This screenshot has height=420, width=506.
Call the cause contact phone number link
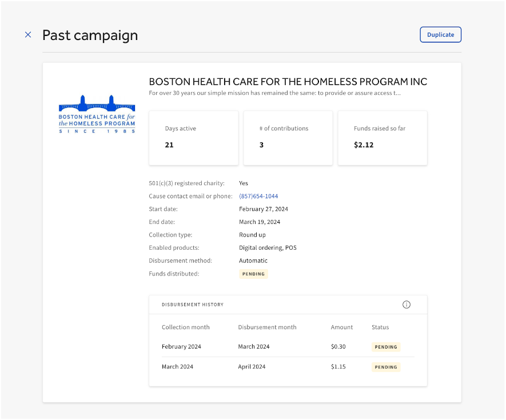coord(258,197)
